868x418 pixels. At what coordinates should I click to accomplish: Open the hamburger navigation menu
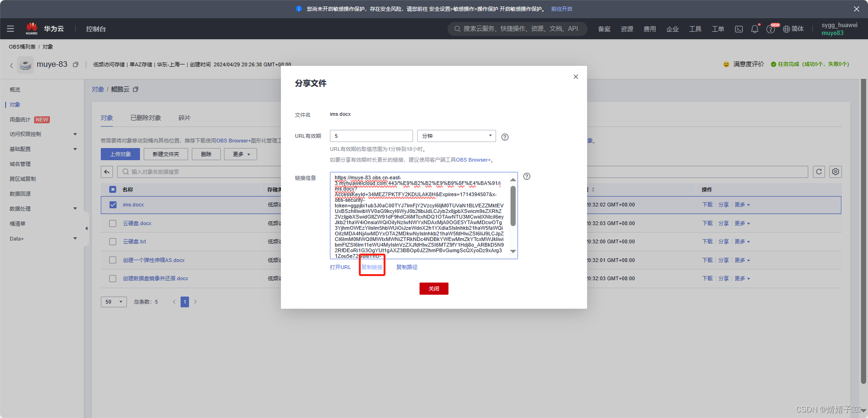pos(10,29)
